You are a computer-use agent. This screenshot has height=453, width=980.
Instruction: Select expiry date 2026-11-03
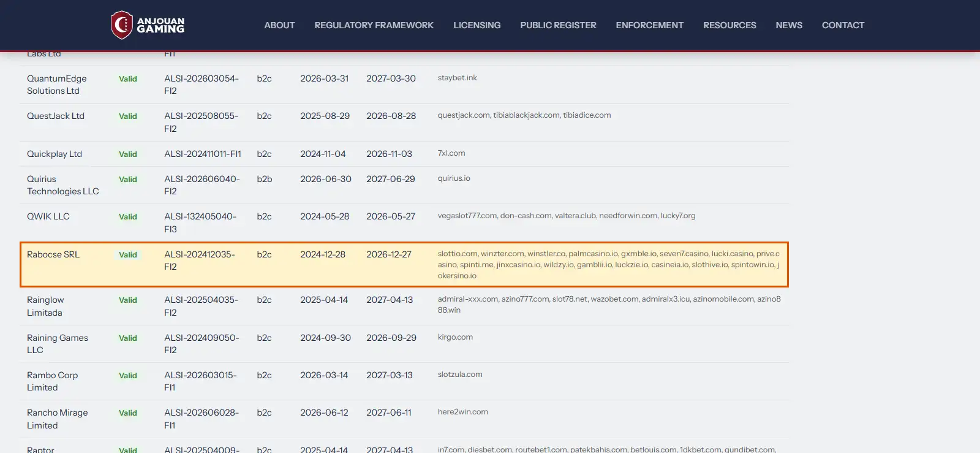click(x=389, y=154)
